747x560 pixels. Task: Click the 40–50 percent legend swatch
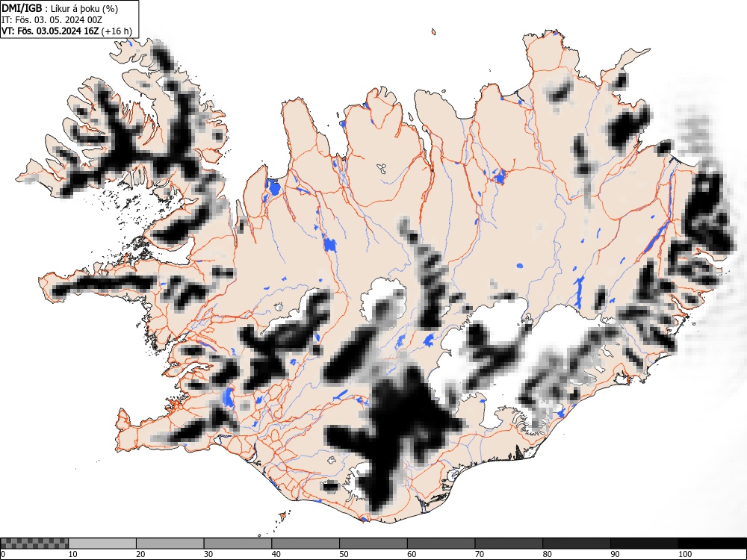306,544
